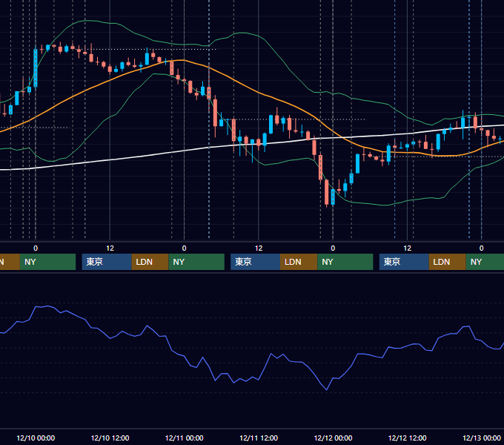The height and width of the screenshot is (445, 504).
Task: Click hour label 12 above 12/12 12:00
Action: pos(407,248)
